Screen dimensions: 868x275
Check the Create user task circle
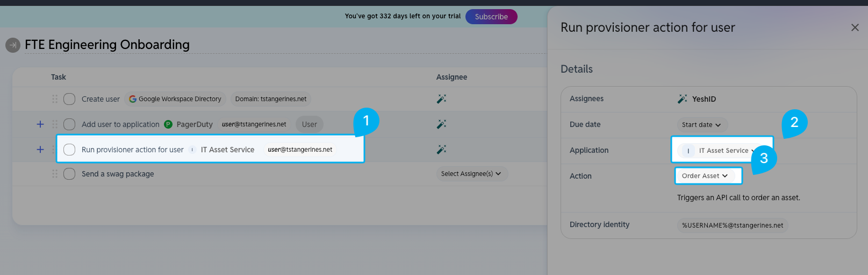click(69, 99)
